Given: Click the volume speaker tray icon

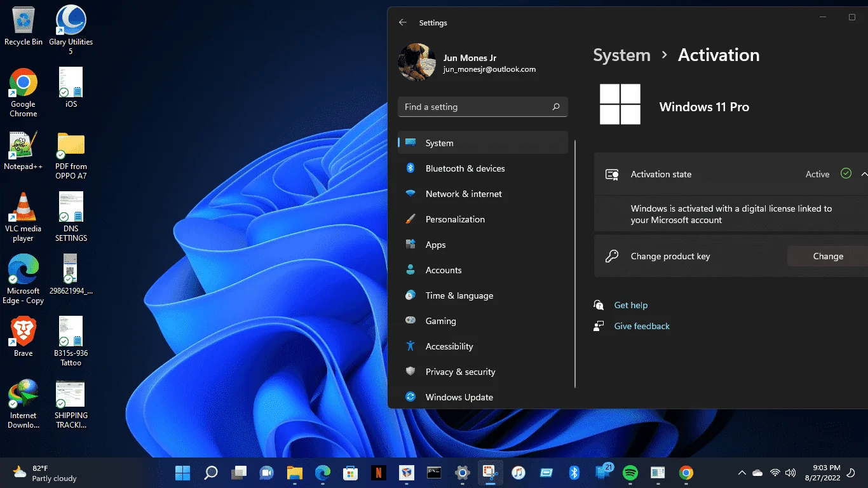Looking at the screenshot, I should [x=790, y=473].
